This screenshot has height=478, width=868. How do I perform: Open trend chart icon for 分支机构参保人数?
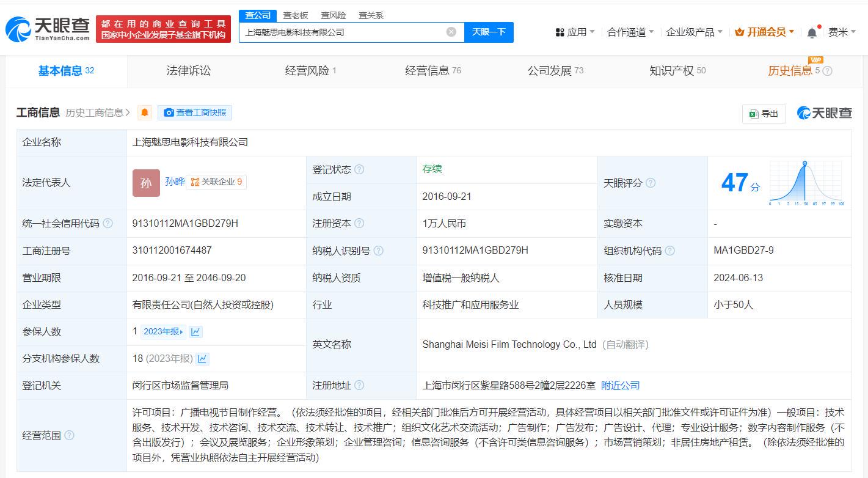point(202,359)
